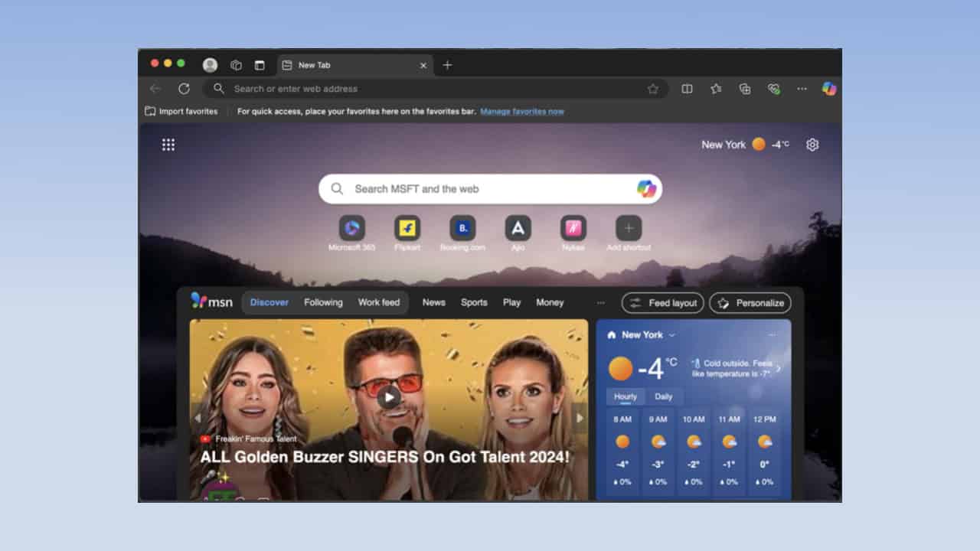Click the 10 AM forecast column
The height and width of the screenshot is (551, 980).
[x=694, y=451]
